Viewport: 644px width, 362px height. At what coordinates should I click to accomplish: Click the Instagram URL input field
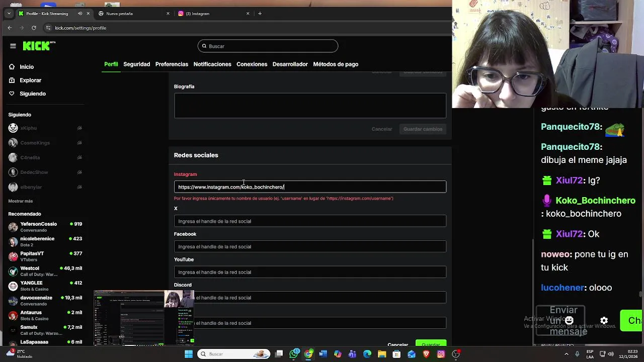(x=310, y=187)
